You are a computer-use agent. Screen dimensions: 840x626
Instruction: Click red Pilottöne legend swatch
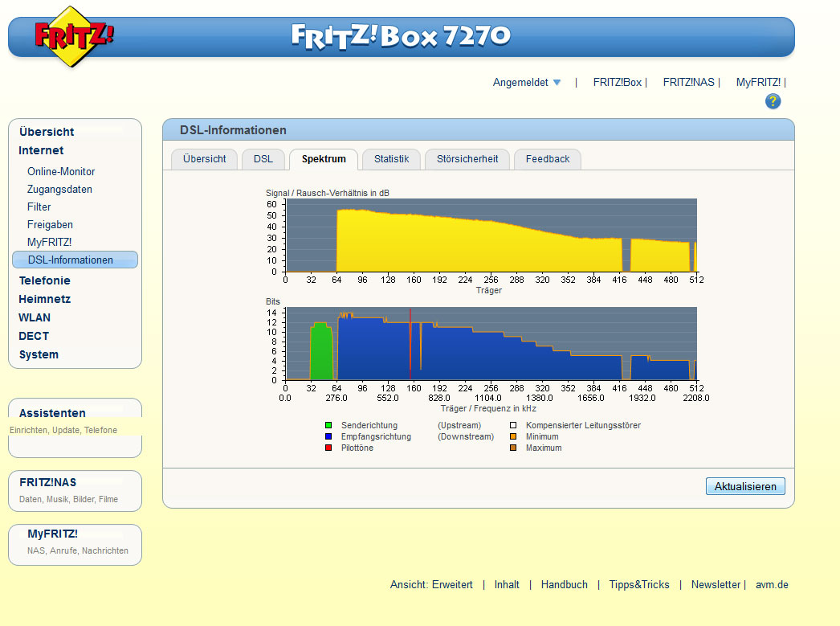click(x=328, y=448)
